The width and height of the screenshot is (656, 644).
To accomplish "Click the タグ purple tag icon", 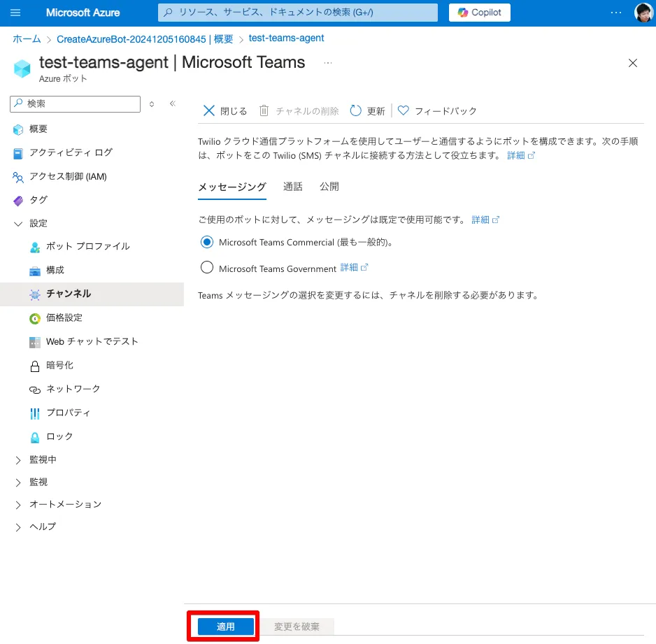I will pos(18,201).
